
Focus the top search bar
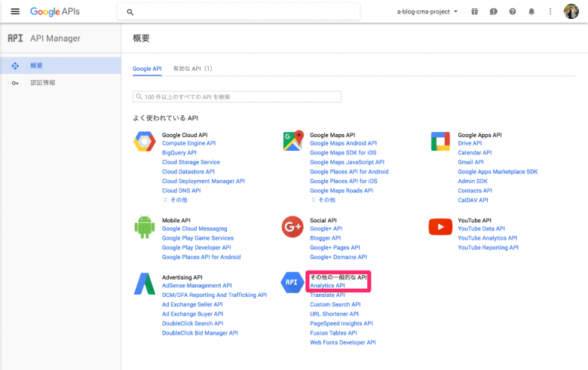[x=238, y=12]
